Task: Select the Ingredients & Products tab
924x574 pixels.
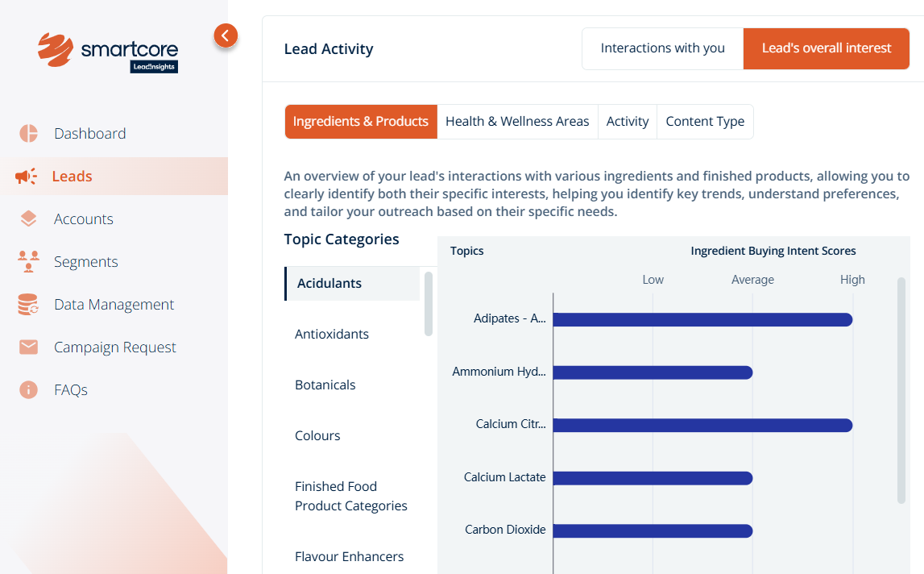Action: tap(361, 122)
